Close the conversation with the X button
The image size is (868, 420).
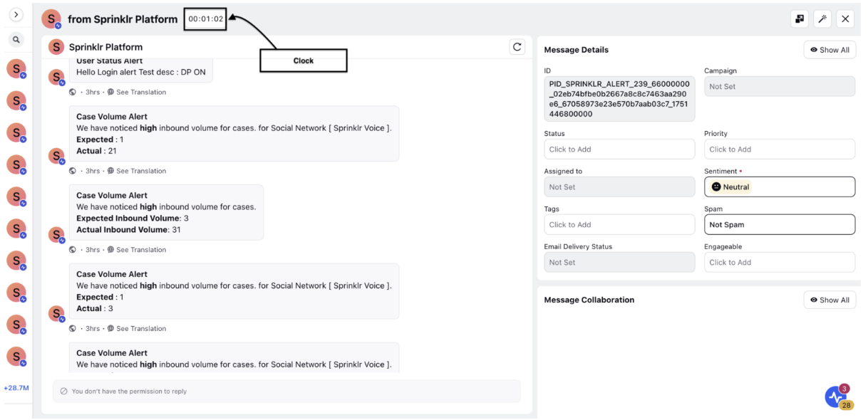845,19
